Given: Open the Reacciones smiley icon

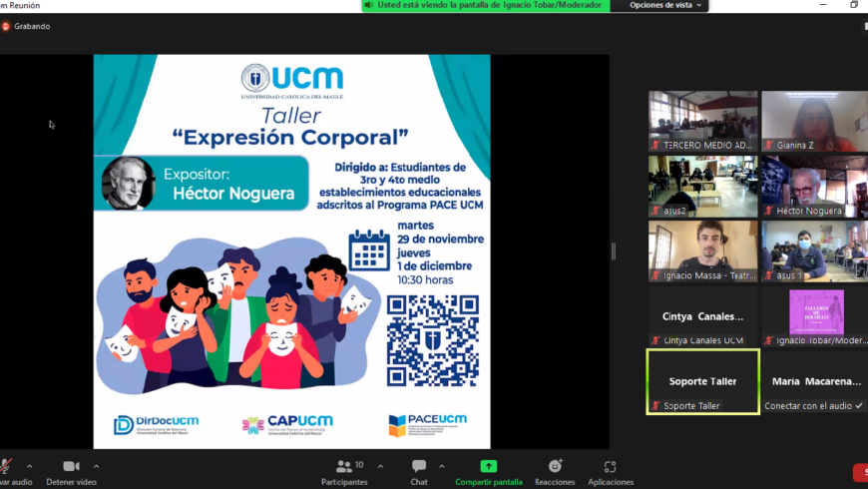Looking at the screenshot, I should pos(555,466).
